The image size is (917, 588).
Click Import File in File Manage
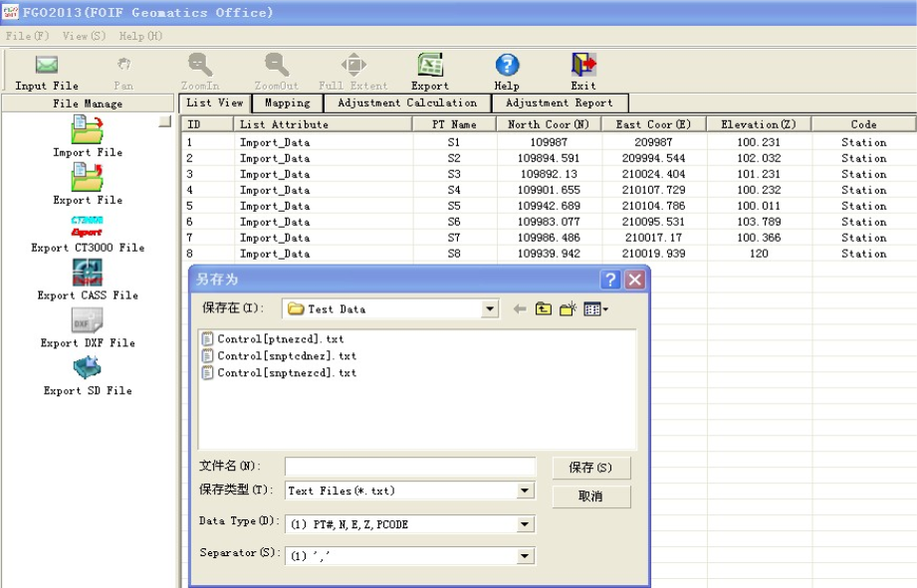click(88, 129)
